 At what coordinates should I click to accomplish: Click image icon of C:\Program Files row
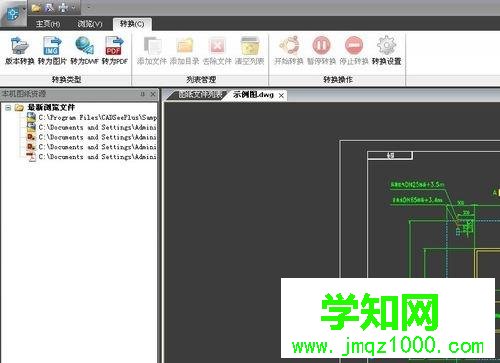click(31, 117)
